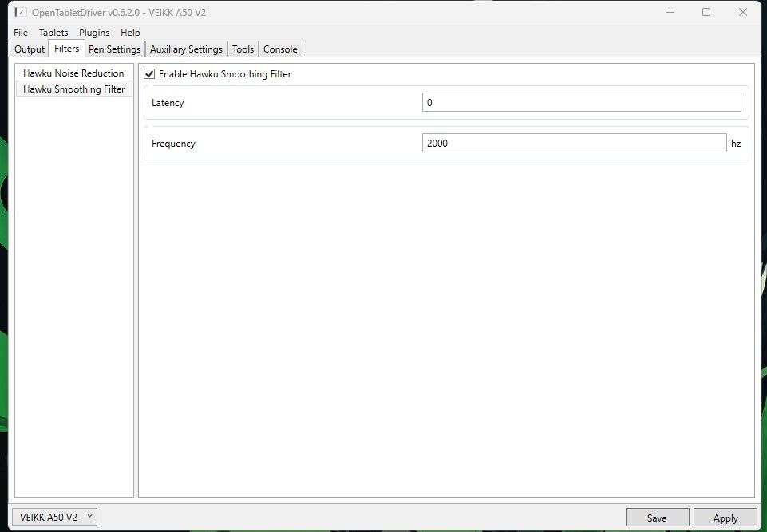Open the Plugins menu
This screenshot has width=767, height=532.
pyautogui.click(x=94, y=33)
